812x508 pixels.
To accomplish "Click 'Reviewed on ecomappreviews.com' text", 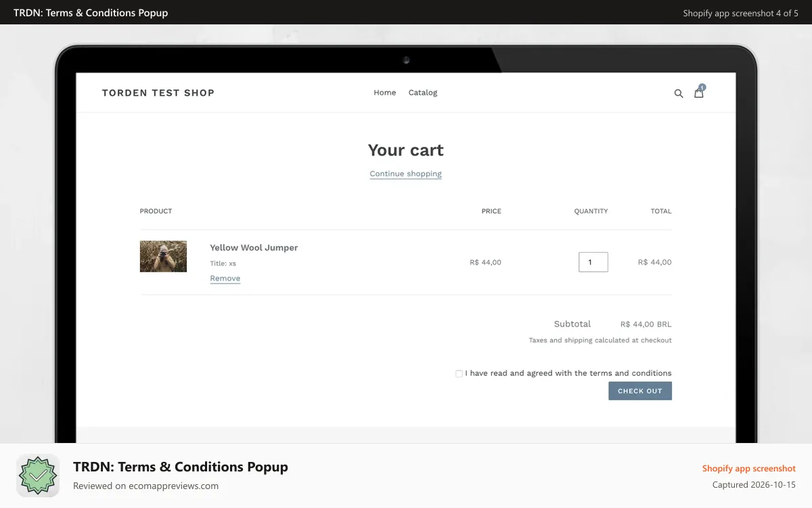I will click(145, 486).
